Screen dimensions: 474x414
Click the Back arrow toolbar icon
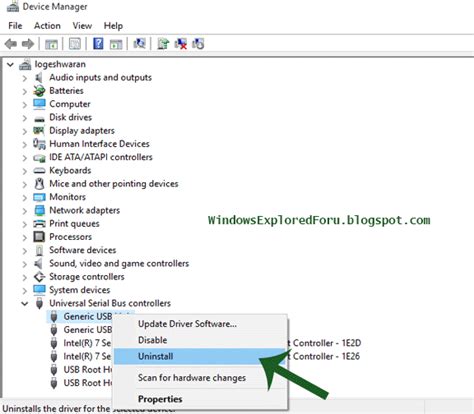(x=11, y=44)
